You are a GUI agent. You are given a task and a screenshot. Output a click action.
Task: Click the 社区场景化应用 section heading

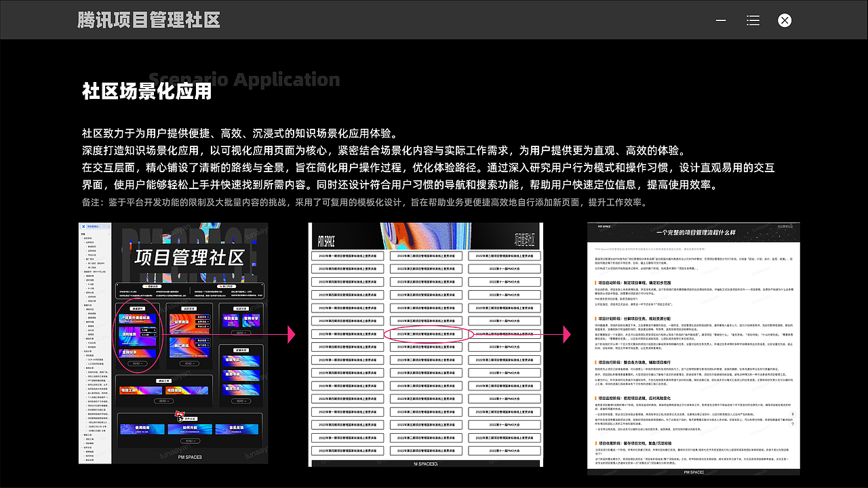coord(147,90)
